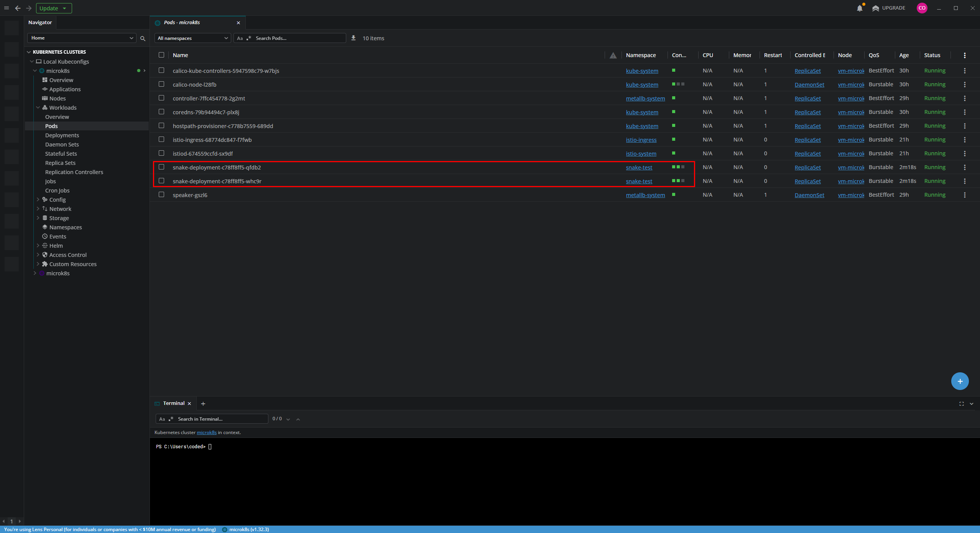Sort pods by the Age column header
980x533 pixels.
tap(904, 55)
